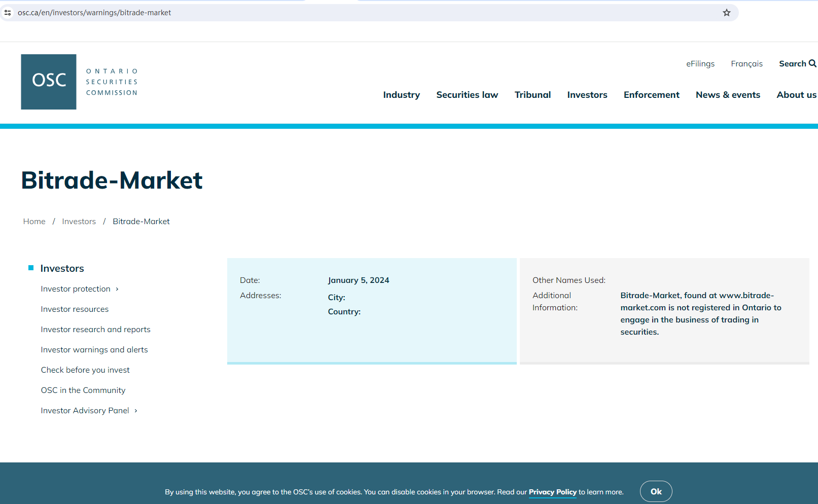Expand Investor protection submenu arrow

tap(117, 289)
